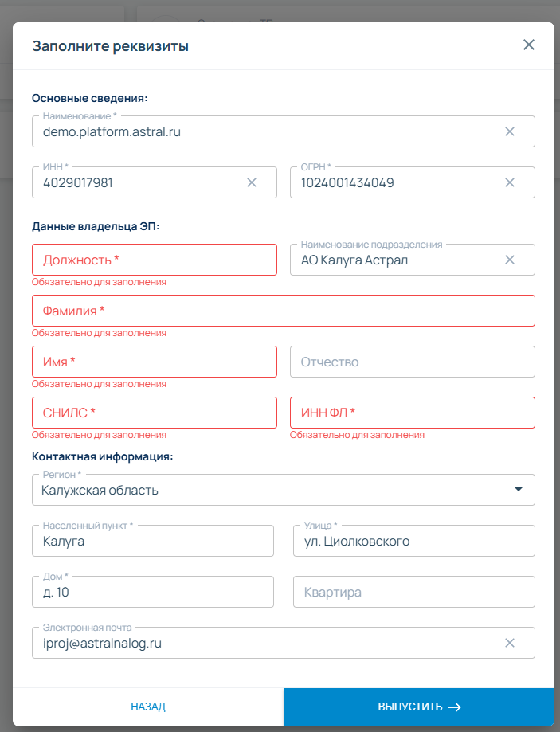Screen dimensions: 560x732
Task: Clear the Электронная почта field
Action: click(x=510, y=643)
